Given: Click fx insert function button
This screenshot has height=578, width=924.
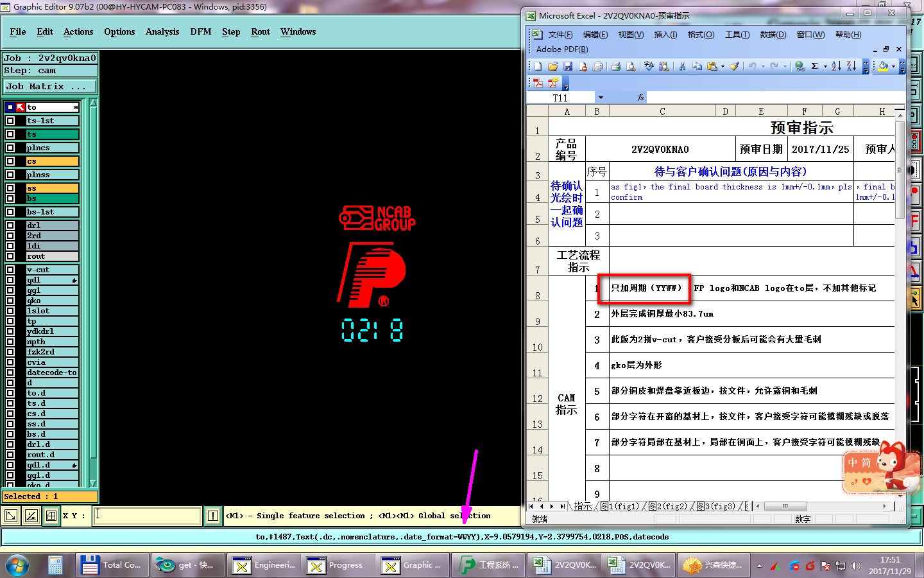Looking at the screenshot, I should click(x=640, y=98).
